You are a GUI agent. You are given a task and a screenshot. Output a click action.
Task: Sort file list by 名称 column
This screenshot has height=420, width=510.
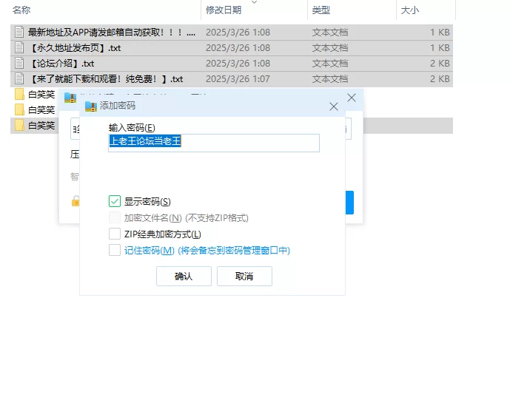(21, 10)
